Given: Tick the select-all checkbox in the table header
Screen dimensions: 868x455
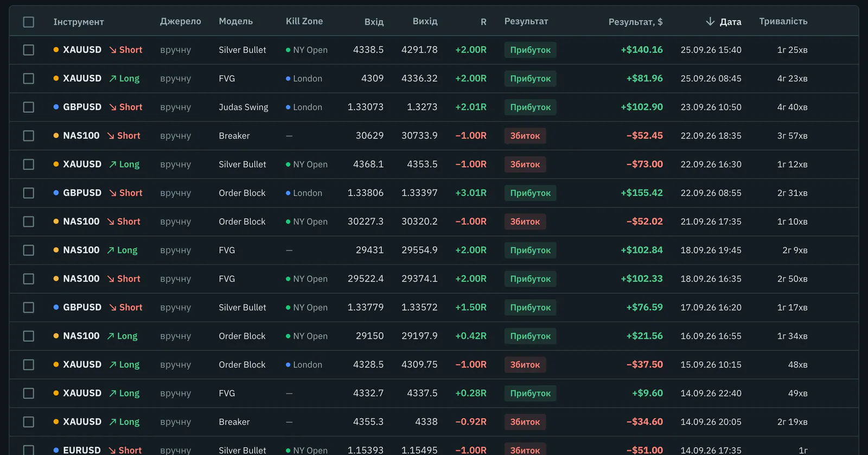Looking at the screenshot, I should click(x=29, y=22).
